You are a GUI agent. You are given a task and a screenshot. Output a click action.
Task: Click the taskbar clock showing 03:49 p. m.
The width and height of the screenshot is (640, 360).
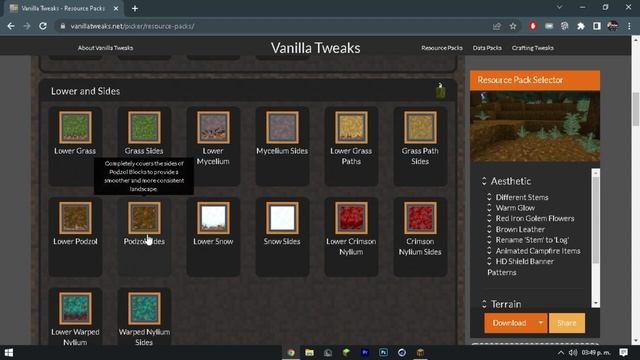click(x=596, y=353)
